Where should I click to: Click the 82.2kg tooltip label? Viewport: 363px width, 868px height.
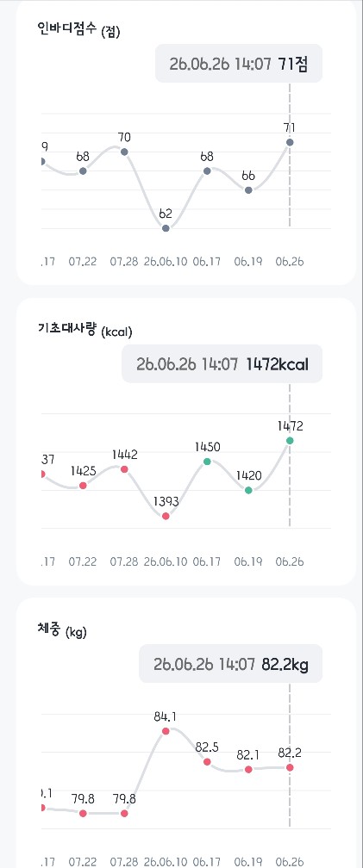(230, 664)
